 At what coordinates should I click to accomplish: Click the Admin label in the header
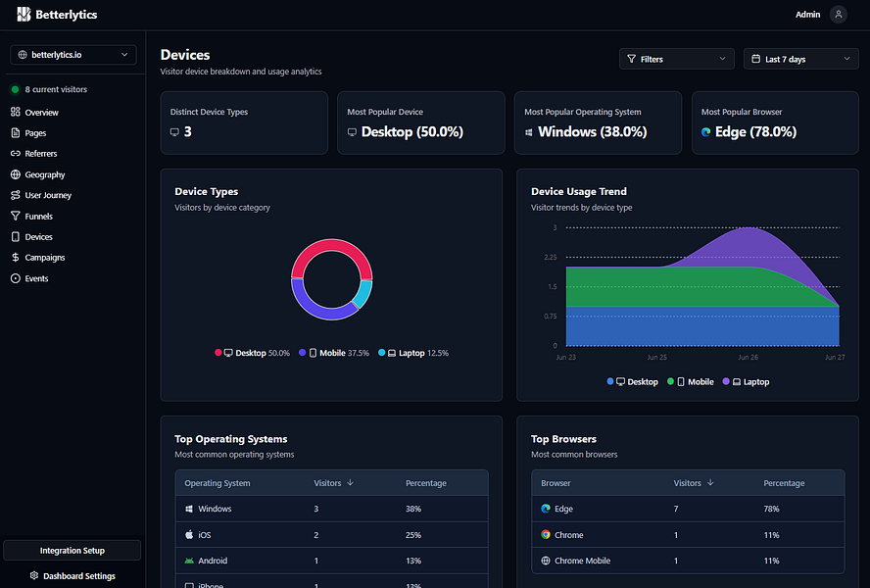pyautogui.click(x=807, y=15)
